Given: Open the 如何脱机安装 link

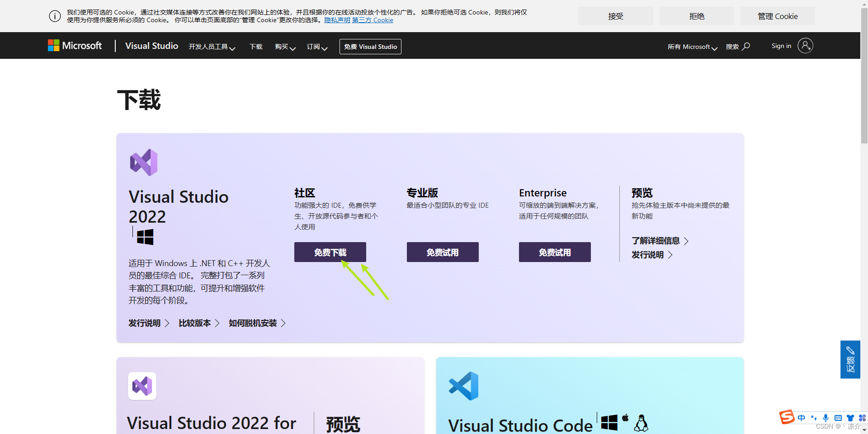Looking at the screenshot, I should point(257,323).
